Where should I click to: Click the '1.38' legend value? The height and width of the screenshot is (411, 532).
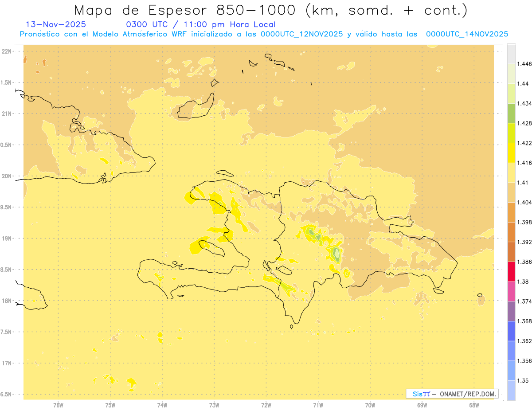(x=524, y=282)
